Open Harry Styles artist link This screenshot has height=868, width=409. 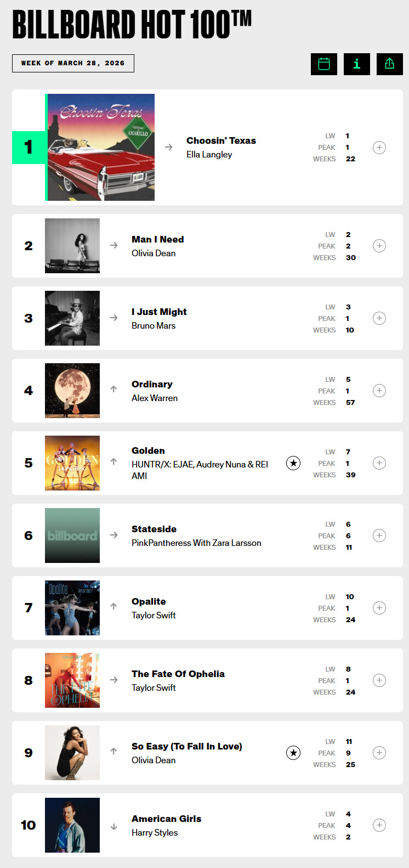point(155,833)
